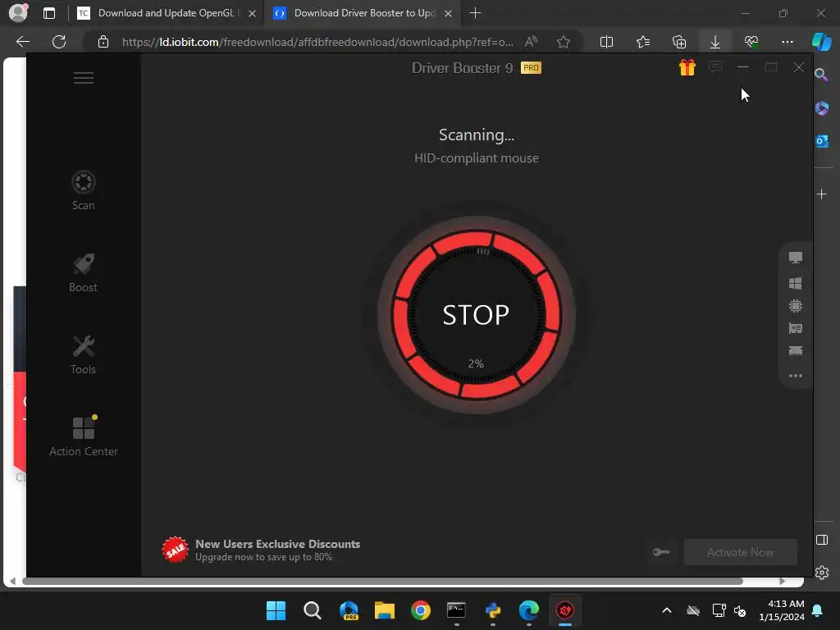Click the Activate Now button
Viewport: 840px width, 630px height.
741,552
